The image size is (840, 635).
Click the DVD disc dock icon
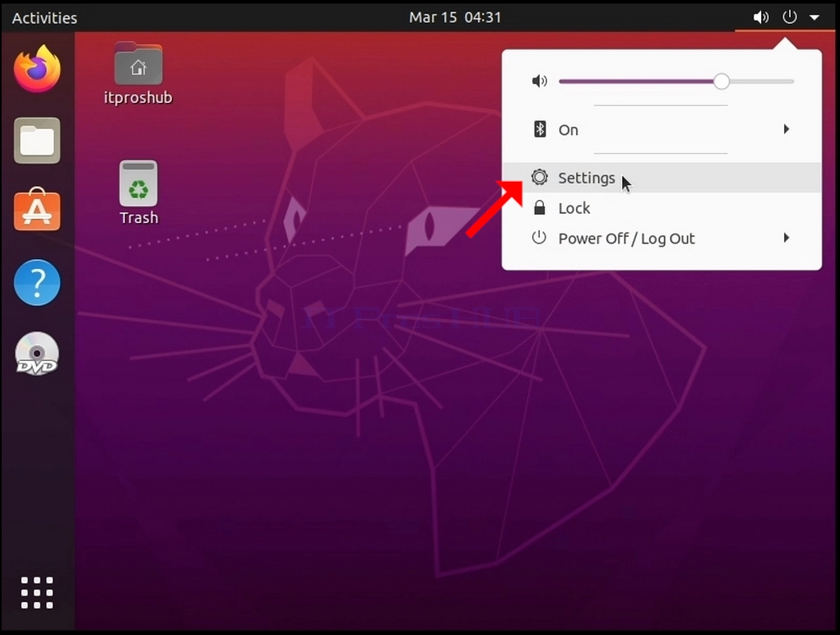[37, 354]
